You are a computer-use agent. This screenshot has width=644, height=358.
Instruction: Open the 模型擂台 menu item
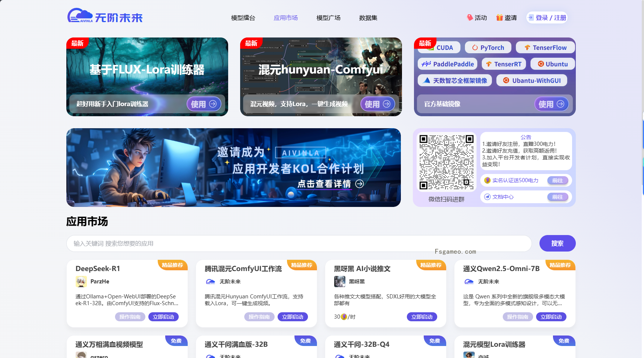point(243,18)
